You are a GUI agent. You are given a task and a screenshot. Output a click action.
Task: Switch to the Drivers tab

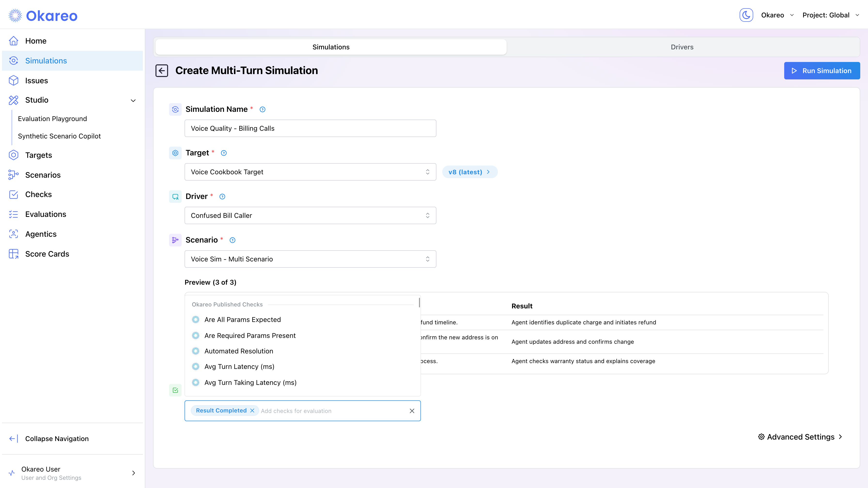pyautogui.click(x=682, y=47)
